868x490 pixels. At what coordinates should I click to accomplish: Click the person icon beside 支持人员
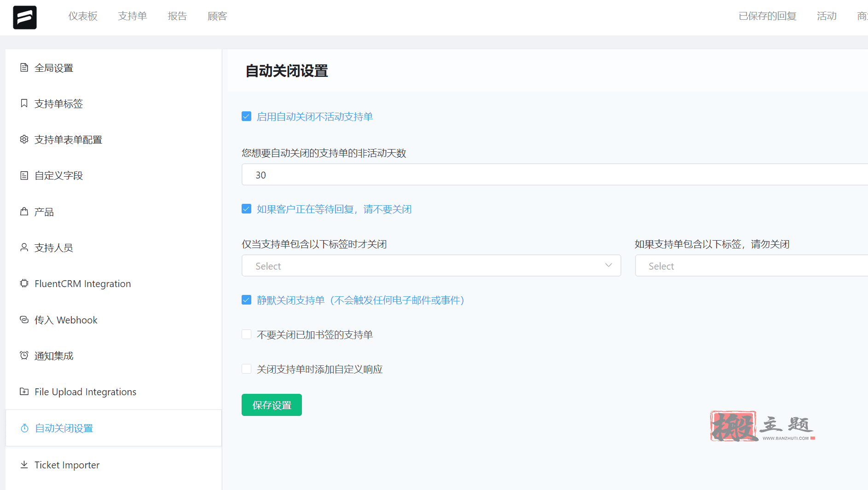(x=24, y=248)
